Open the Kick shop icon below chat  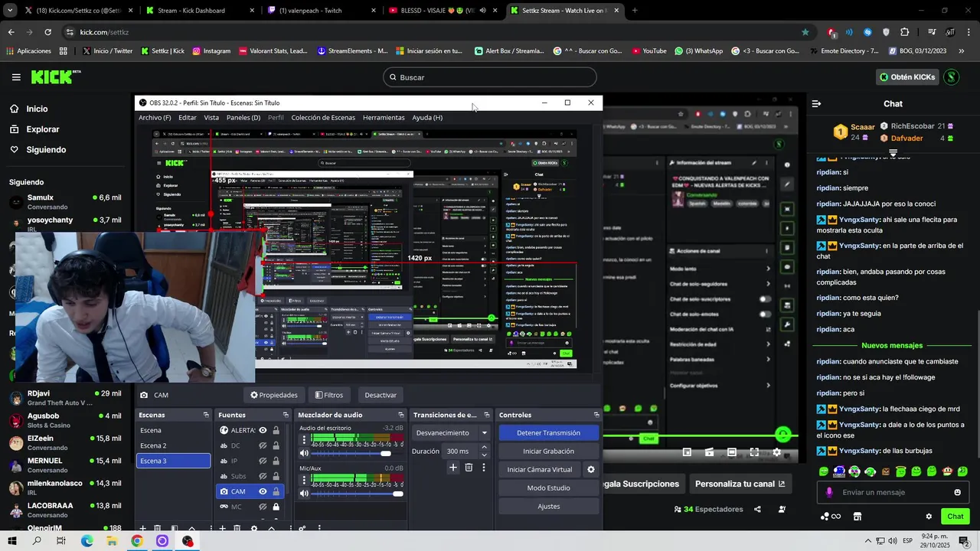tap(857, 517)
